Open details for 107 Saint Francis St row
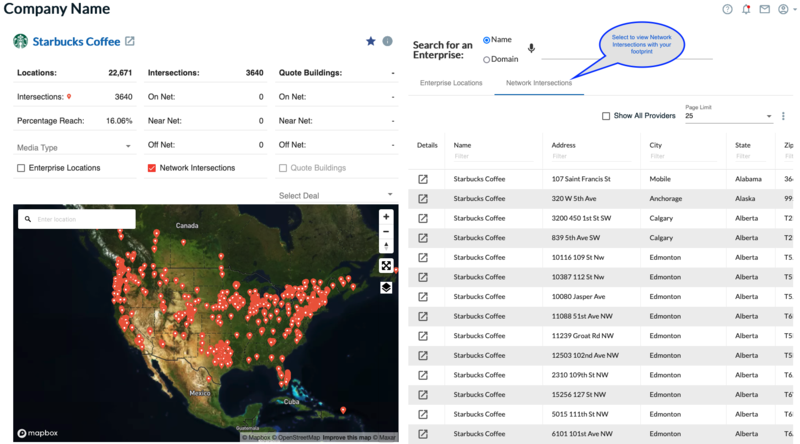The height and width of the screenshot is (444, 800). coord(423,179)
